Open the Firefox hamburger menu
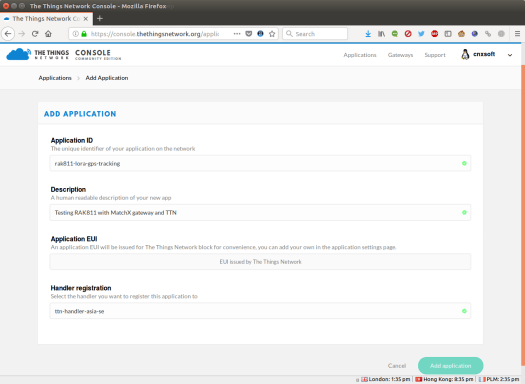The width and height of the screenshot is (525, 384). click(x=517, y=34)
